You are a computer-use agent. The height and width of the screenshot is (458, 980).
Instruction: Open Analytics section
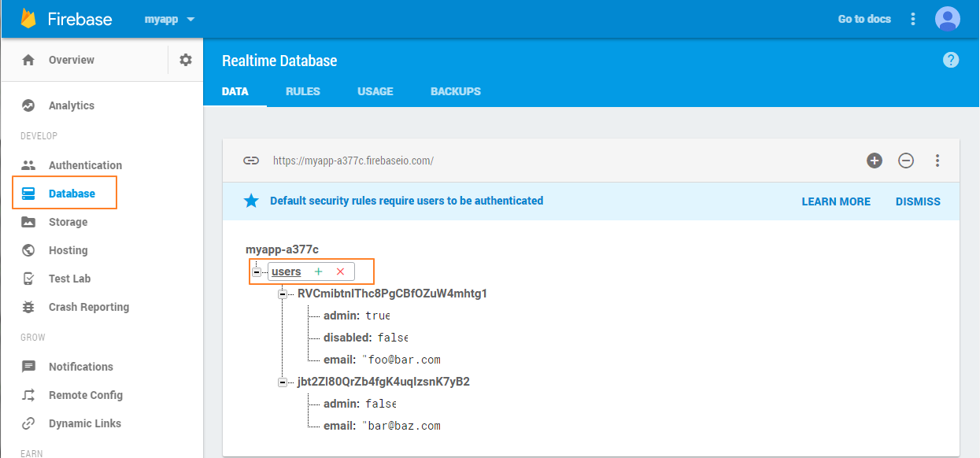coord(71,105)
